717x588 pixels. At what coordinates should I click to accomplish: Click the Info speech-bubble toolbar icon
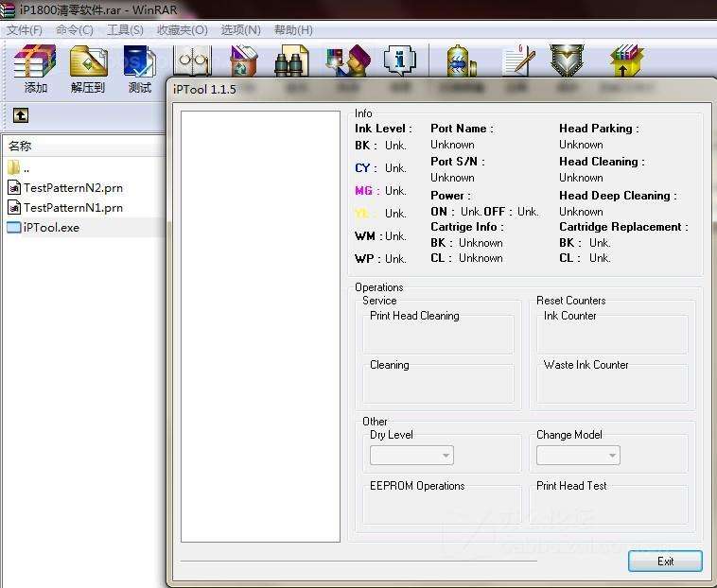(400, 61)
